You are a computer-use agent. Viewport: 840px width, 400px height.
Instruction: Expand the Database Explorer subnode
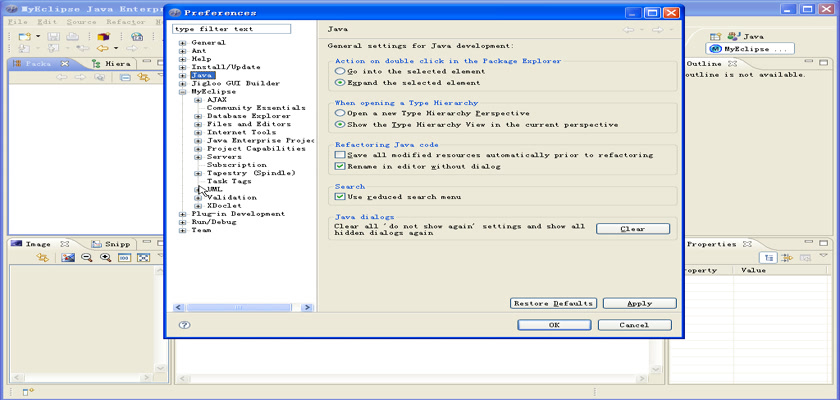[198, 116]
